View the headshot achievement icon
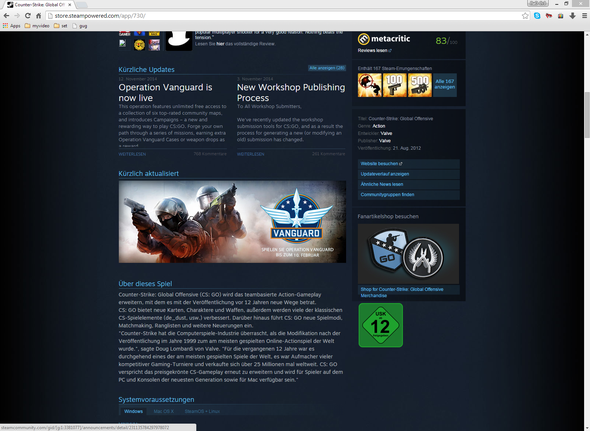The width and height of the screenshot is (590, 431). point(369,85)
